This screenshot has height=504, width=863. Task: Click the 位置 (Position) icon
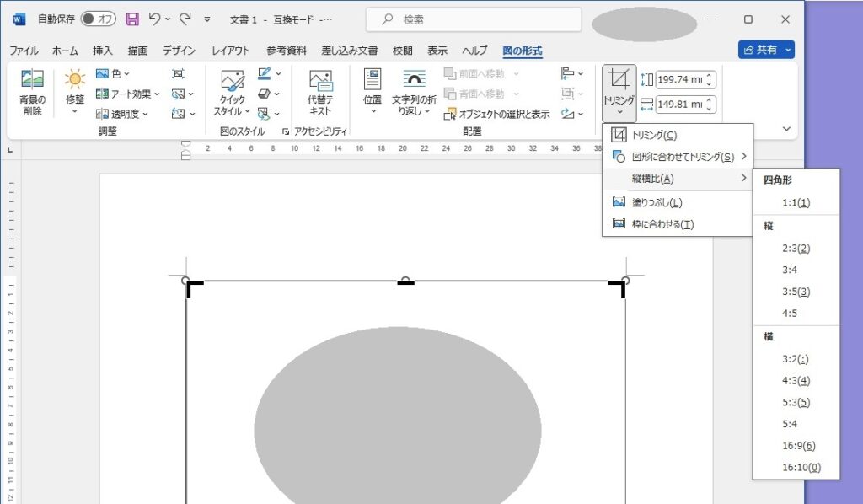coord(373,81)
